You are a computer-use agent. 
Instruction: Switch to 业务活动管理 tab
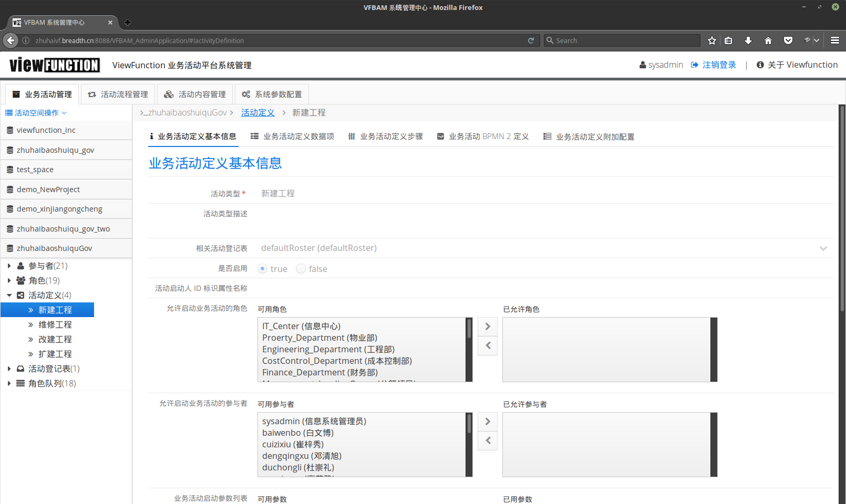(x=42, y=94)
